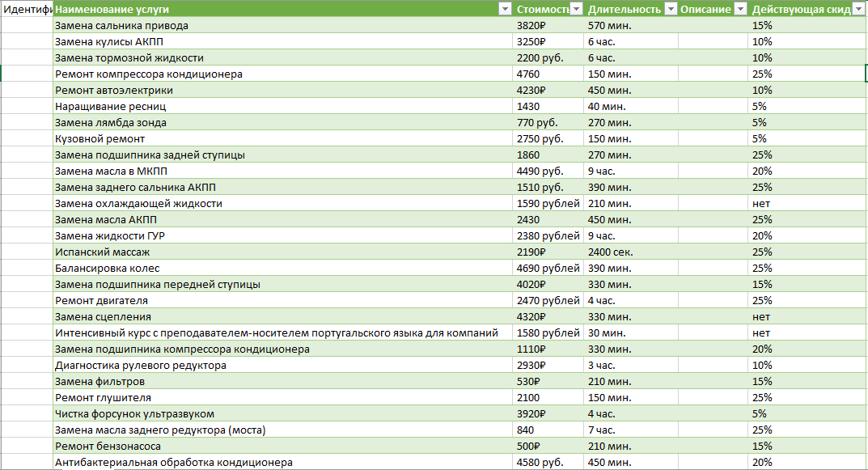The height and width of the screenshot is (470, 868).
Task: Click 'Замена подшипника передней ступицы' cell
Action: [283, 284]
